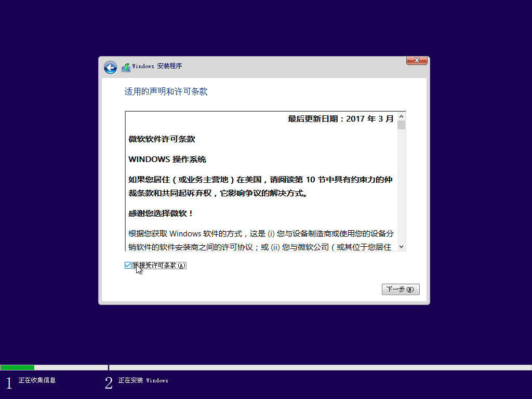This screenshot has width=532, height=399.
Task: Click the blue back arrow button
Action: click(x=110, y=68)
